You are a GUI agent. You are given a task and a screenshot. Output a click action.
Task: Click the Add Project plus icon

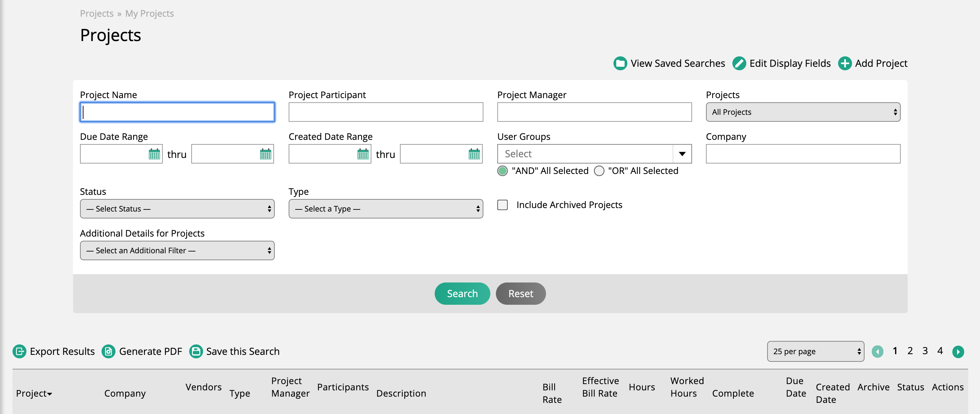tap(845, 63)
